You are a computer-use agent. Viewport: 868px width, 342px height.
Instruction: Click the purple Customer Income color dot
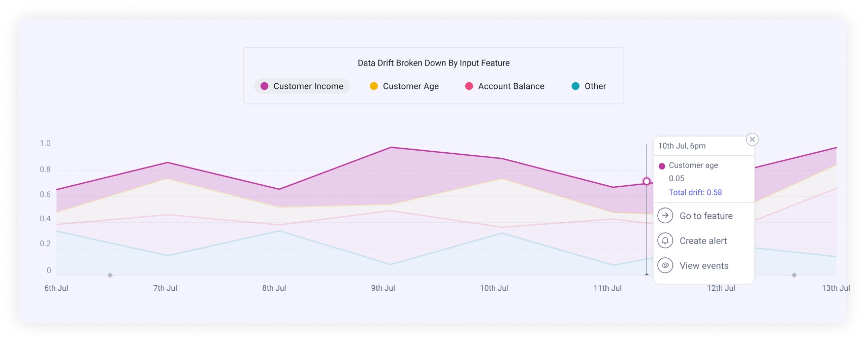point(265,86)
